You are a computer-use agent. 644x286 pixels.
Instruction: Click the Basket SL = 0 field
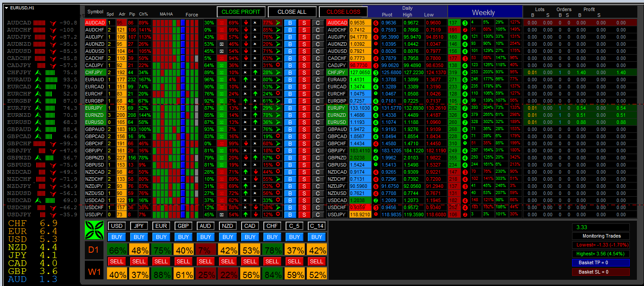pyautogui.click(x=601, y=271)
